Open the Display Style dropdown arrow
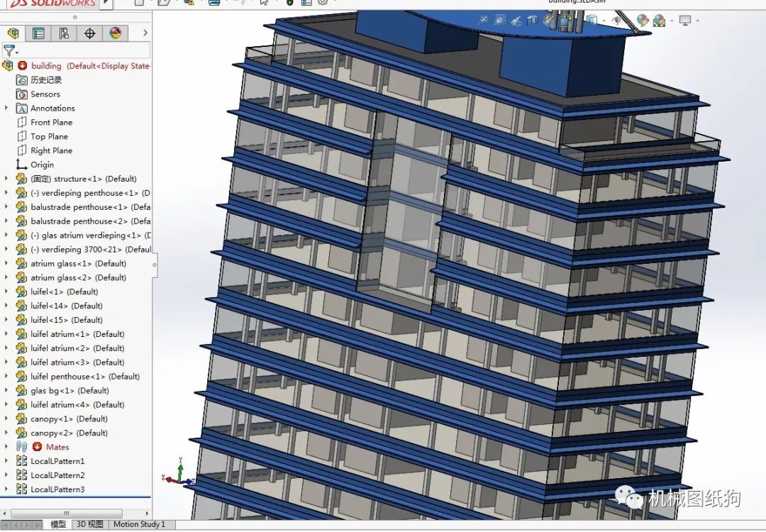Screen dimensions: 766x532 (604, 21)
